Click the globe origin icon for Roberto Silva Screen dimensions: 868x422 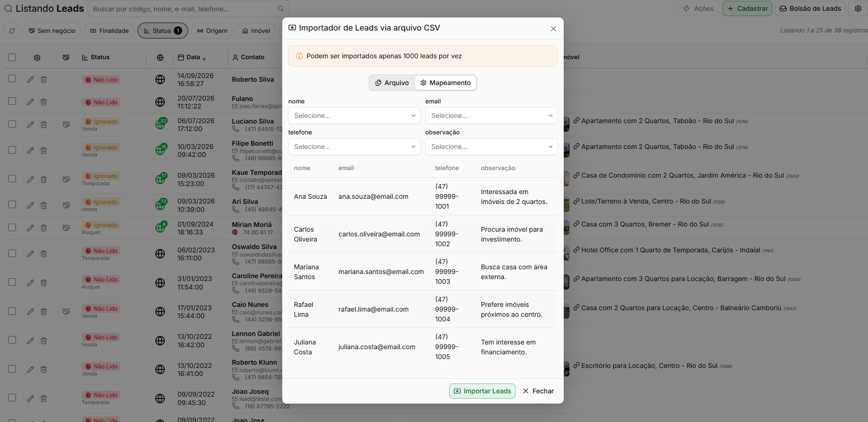pyautogui.click(x=160, y=79)
